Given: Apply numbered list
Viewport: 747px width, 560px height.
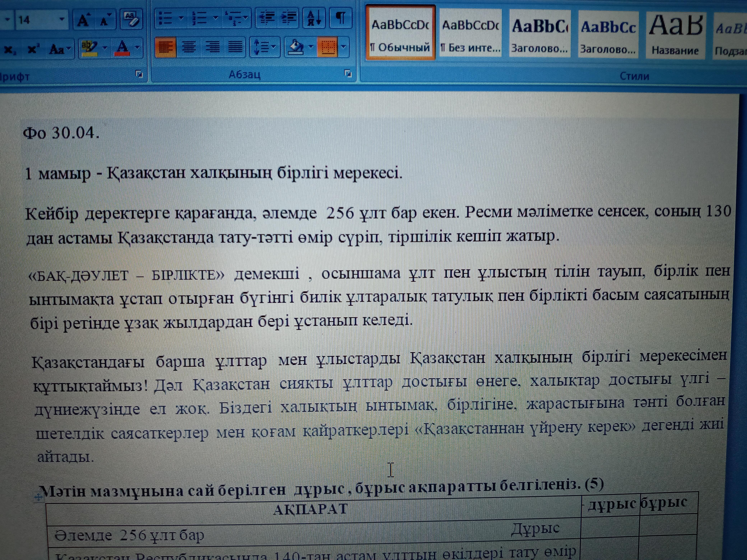Looking at the screenshot, I should [199, 18].
